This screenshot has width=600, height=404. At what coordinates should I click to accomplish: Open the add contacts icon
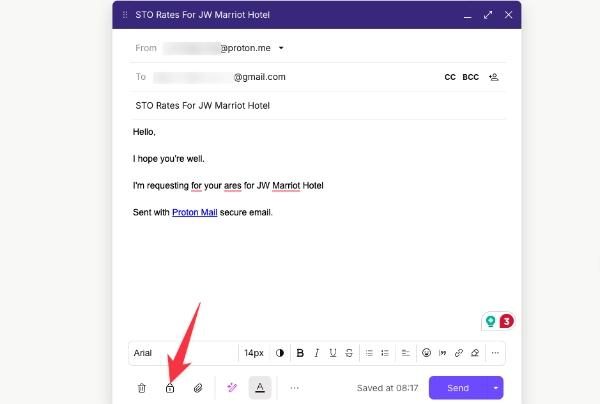coord(494,77)
